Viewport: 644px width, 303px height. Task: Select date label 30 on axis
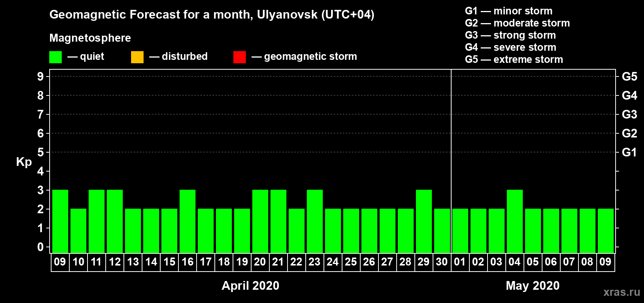(442, 262)
